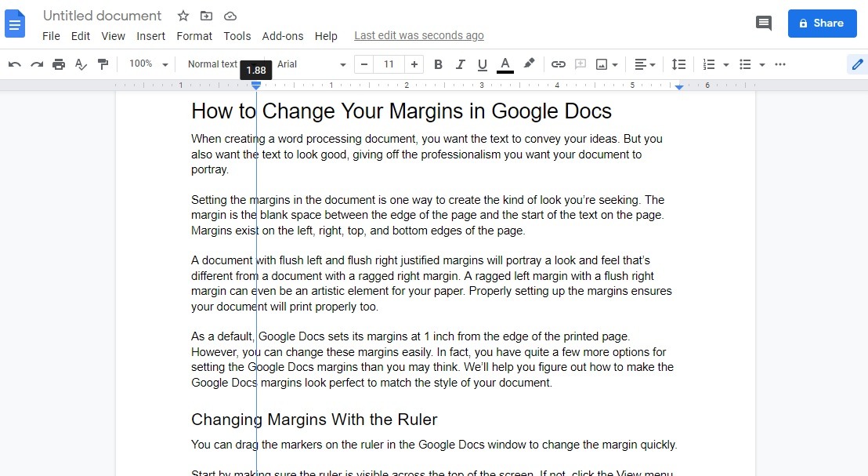Click the right indent marker on ruler
This screenshot has height=476, width=868.
pyautogui.click(x=678, y=87)
